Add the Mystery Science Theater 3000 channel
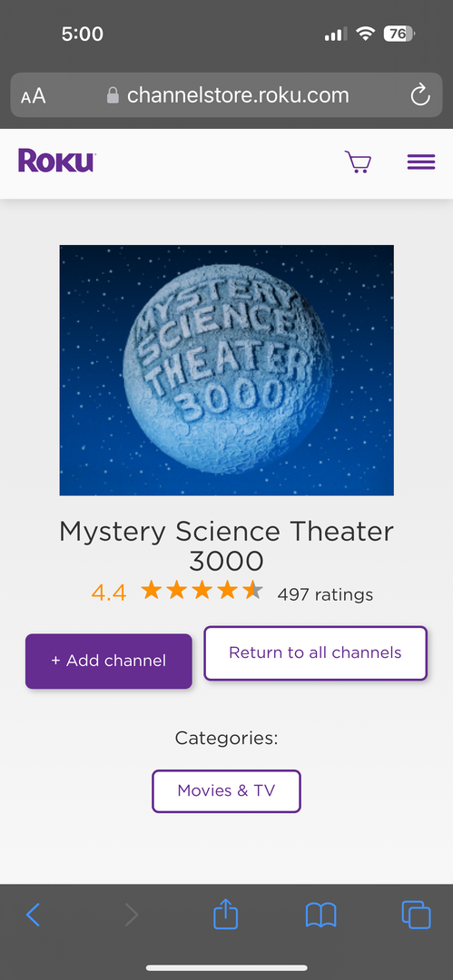 pos(109,661)
